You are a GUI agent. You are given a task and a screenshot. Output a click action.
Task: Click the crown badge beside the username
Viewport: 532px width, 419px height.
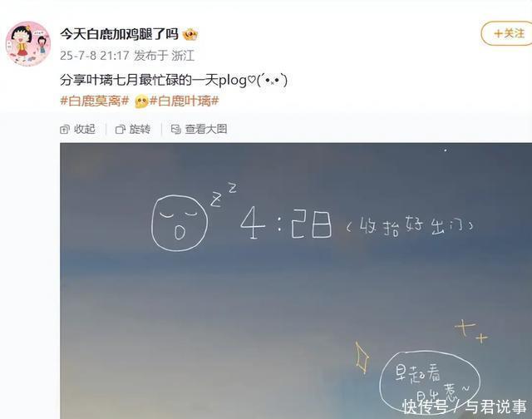coord(190,34)
